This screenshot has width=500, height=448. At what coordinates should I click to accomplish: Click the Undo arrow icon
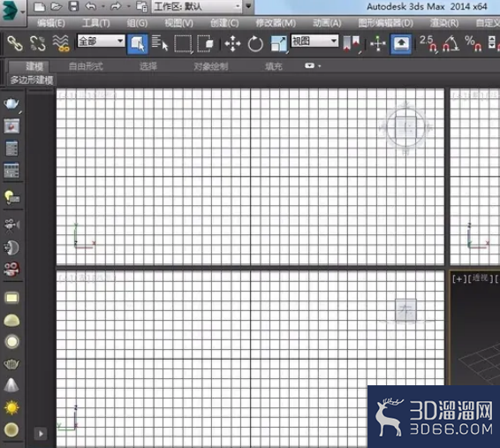[x=91, y=6]
